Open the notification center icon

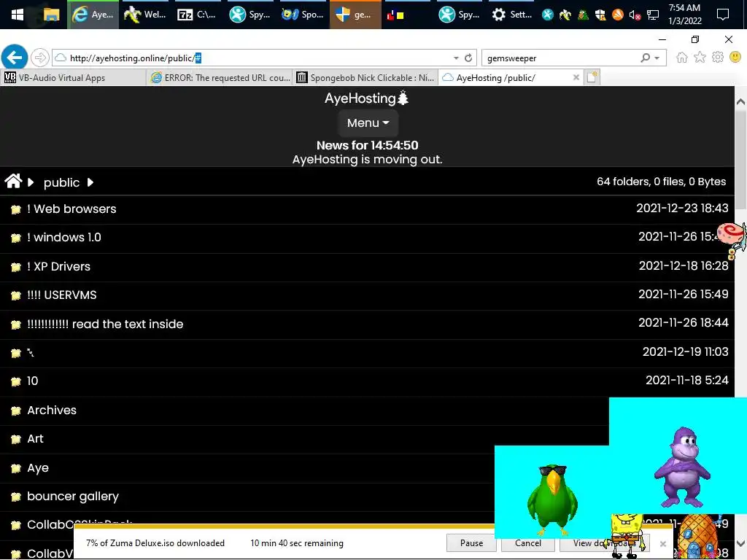click(x=723, y=15)
